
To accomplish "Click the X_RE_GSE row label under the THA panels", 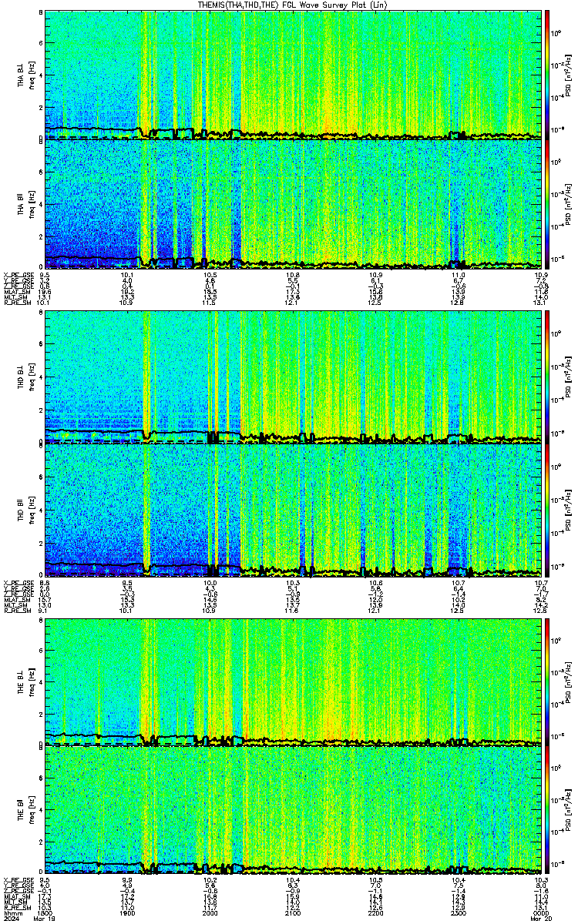I will click(17, 275).
